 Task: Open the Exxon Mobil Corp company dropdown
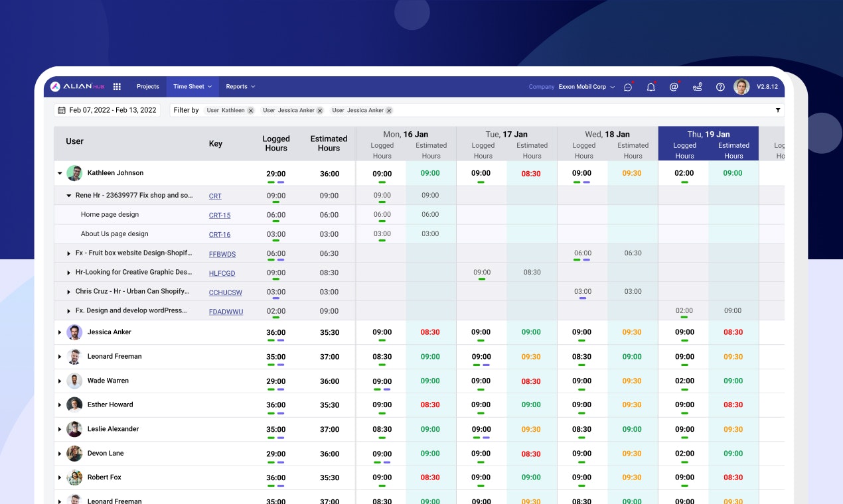[x=587, y=87]
